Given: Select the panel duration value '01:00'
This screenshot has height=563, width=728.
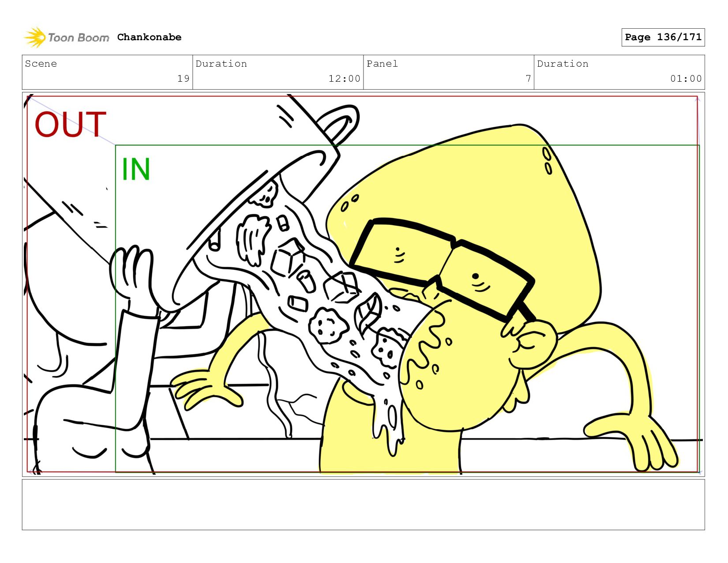Looking at the screenshot, I should (686, 79).
